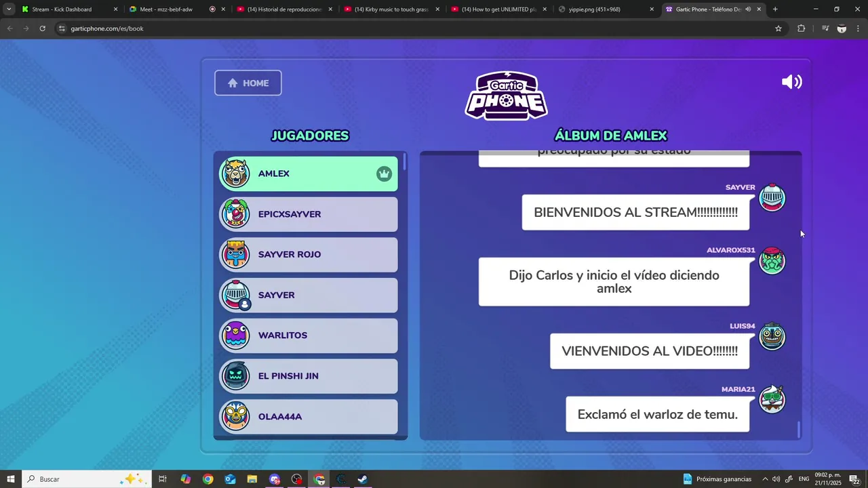
Task: Click SAYVER's knight helmet avatar in players list
Action: tap(235, 295)
